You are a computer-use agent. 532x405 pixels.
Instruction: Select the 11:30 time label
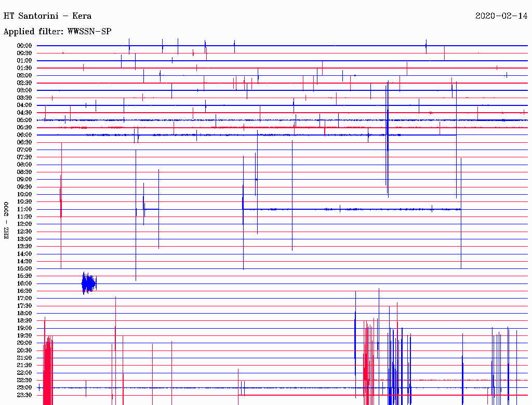[24, 217]
